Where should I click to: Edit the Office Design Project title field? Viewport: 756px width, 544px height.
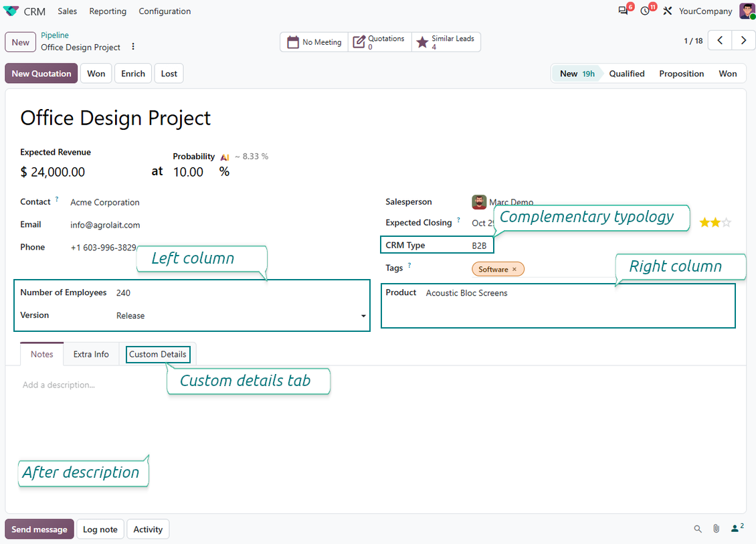coord(116,118)
